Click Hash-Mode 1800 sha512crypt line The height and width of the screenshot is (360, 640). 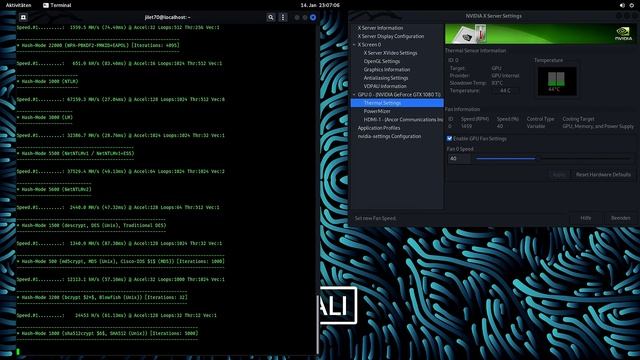pyautogui.click(x=107, y=333)
